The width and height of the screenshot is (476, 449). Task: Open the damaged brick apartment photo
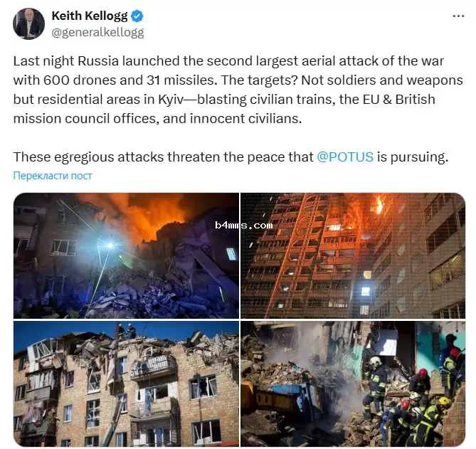pos(126,384)
